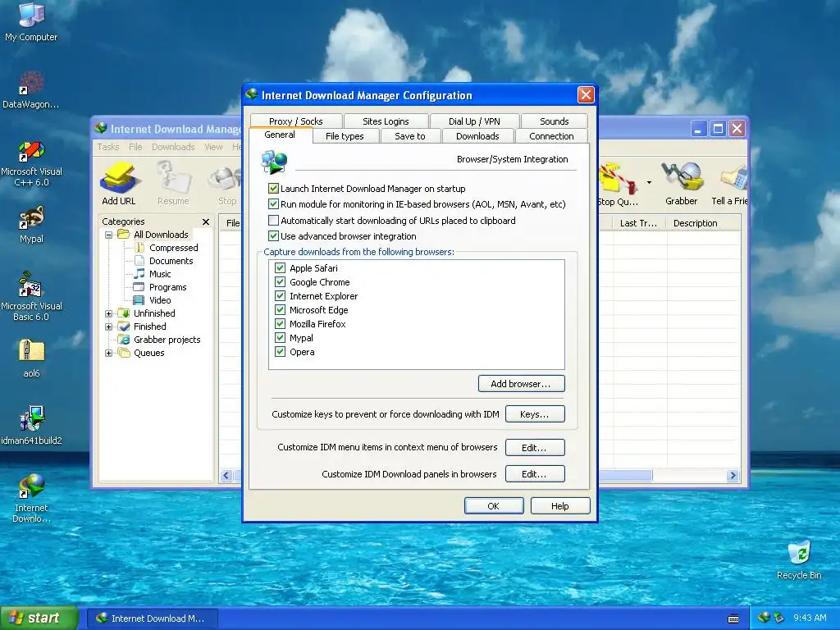Toggle Run module for monitoring IE-based browsers
This screenshot has width=840, height=630.
[x=273, y=204]
